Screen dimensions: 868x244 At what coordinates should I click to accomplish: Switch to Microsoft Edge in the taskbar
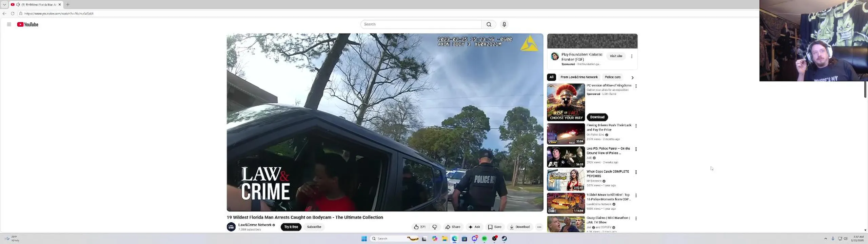[454, 239]
